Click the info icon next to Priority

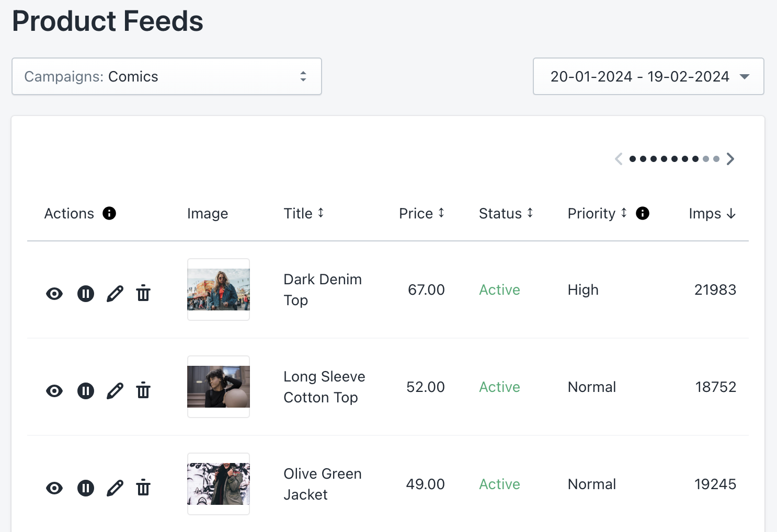pos(642,213)
